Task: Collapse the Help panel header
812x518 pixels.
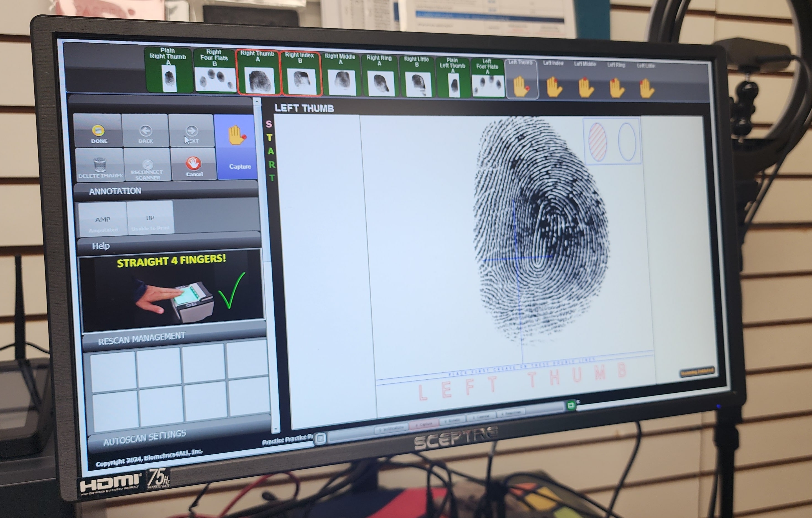Action: 101,246
